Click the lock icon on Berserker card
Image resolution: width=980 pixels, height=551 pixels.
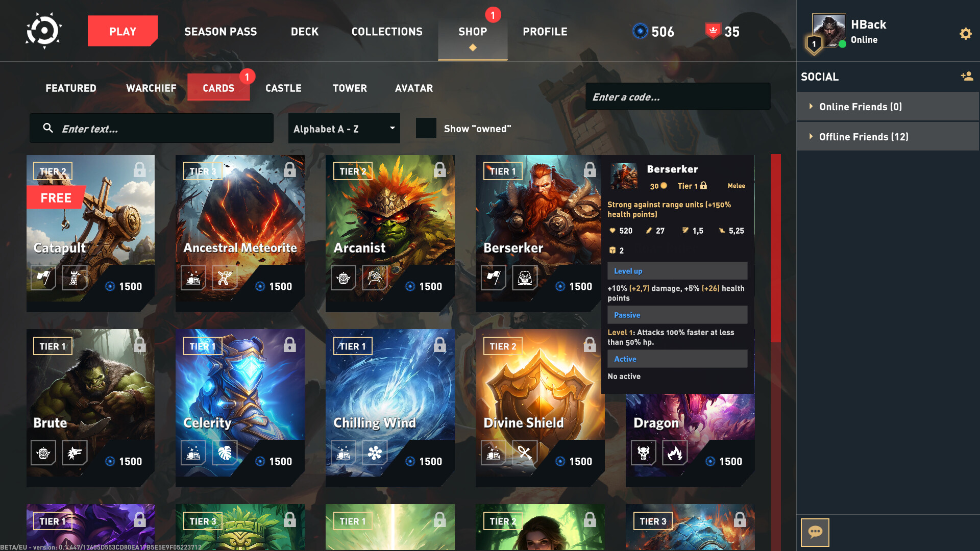(x=590, y=170)
